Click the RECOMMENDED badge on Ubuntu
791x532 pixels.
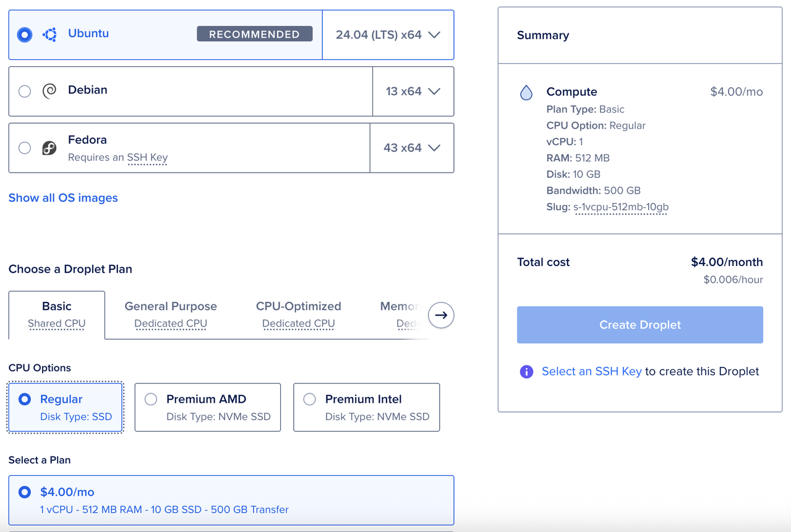coord(255,34)
